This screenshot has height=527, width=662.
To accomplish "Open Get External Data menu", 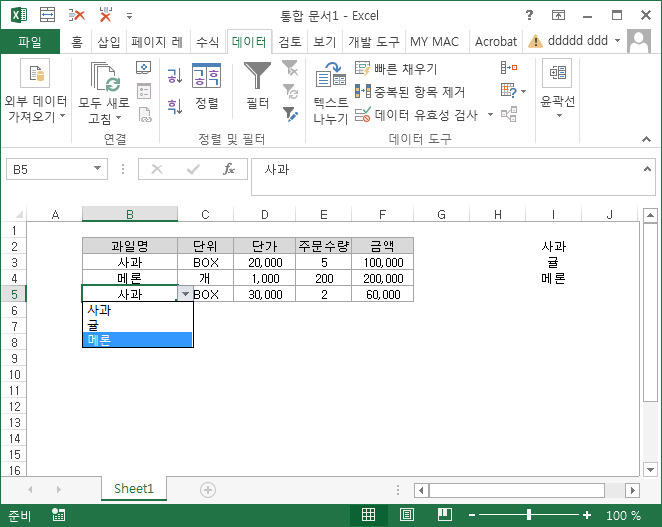I will coord(35,91).
